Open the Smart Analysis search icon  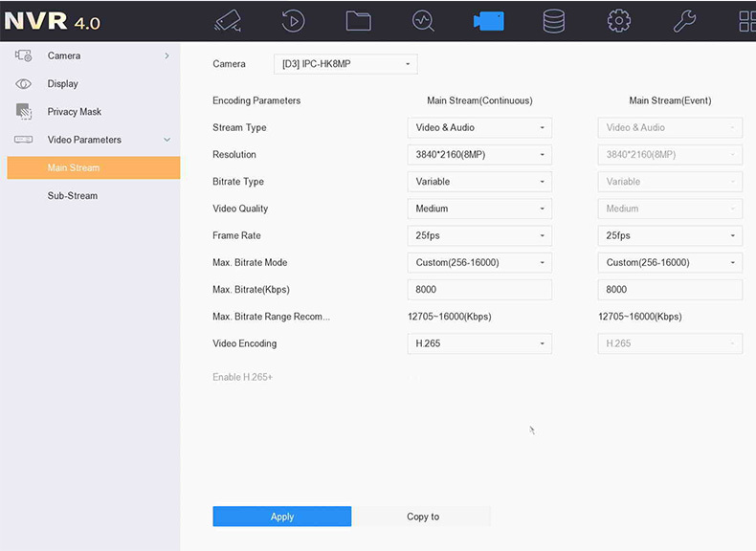pos(423,21)
